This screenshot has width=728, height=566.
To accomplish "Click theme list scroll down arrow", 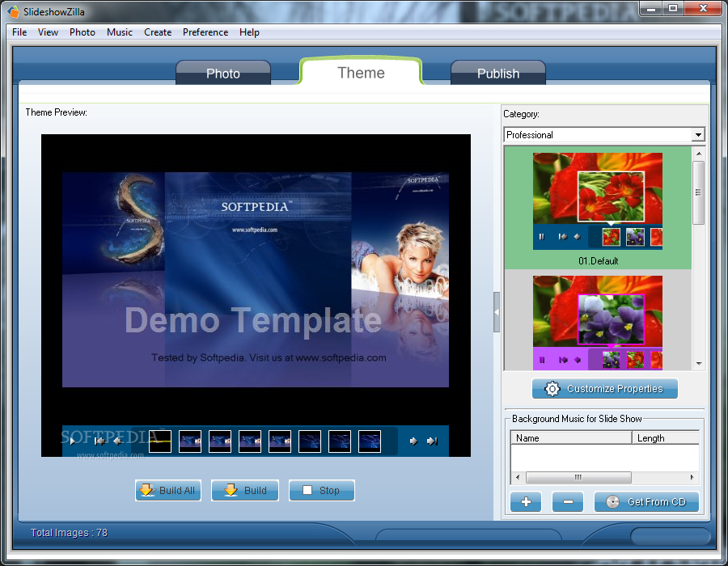I will (699, 364).
